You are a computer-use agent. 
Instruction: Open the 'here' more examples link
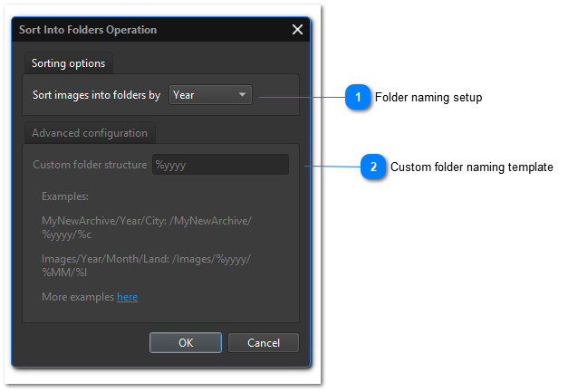[127, 297]
